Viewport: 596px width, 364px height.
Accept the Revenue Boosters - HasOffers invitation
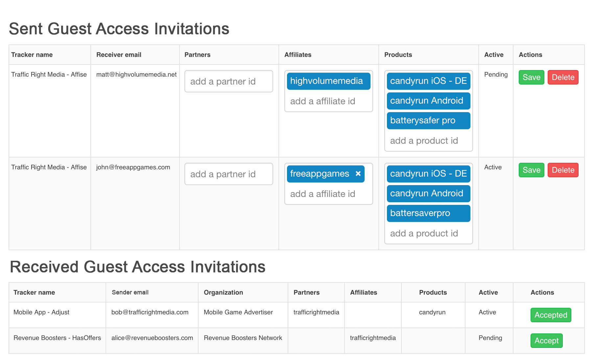click(546, 341)
